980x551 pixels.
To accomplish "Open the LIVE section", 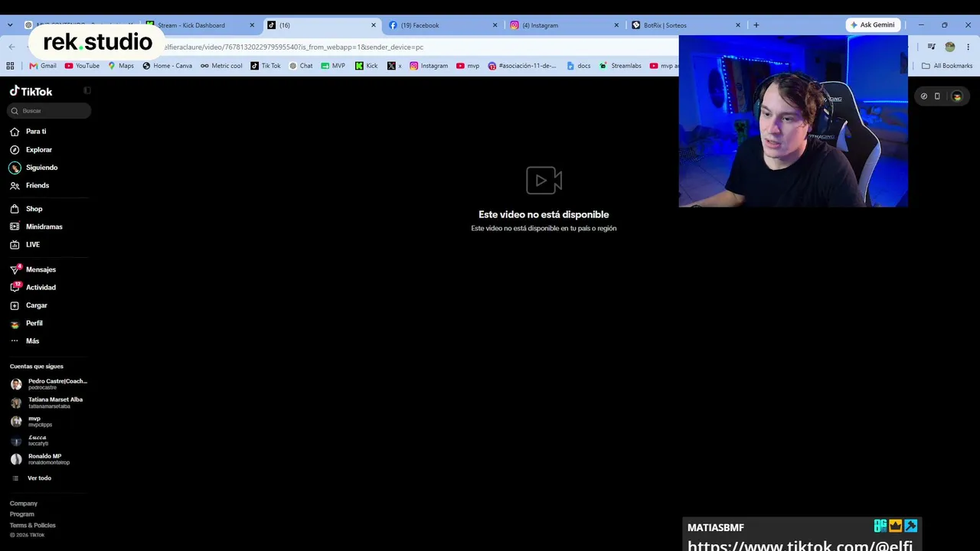I will tap(32, 245).
